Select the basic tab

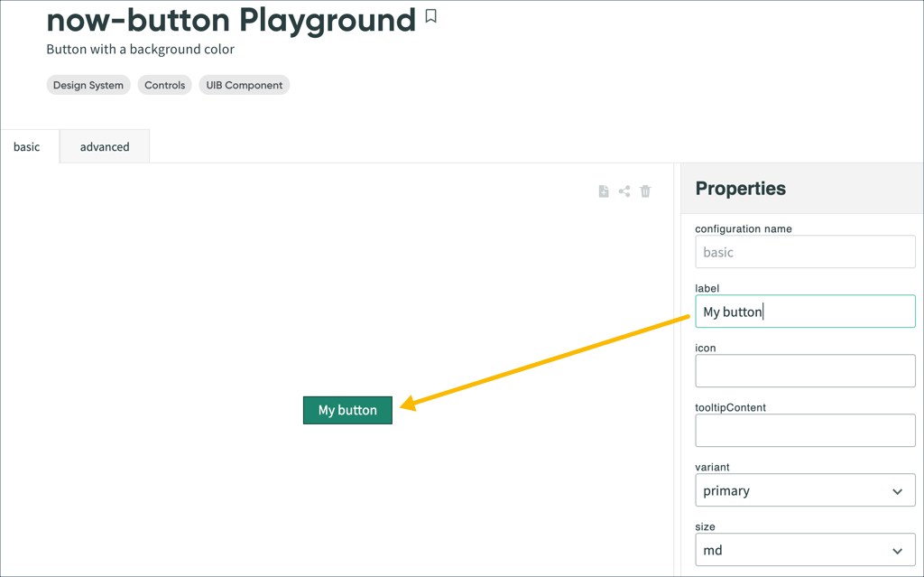(27, 146)
